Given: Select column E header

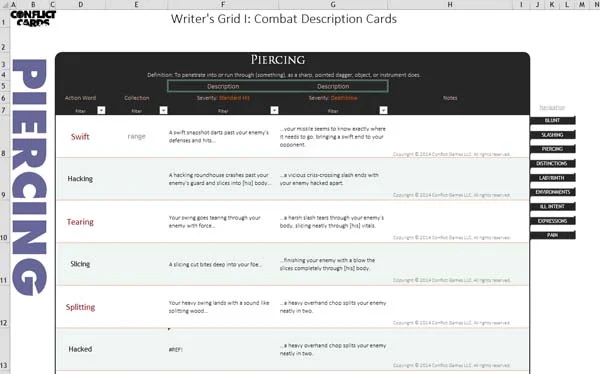Looking at the screenshot, I should tap(136, 5).
